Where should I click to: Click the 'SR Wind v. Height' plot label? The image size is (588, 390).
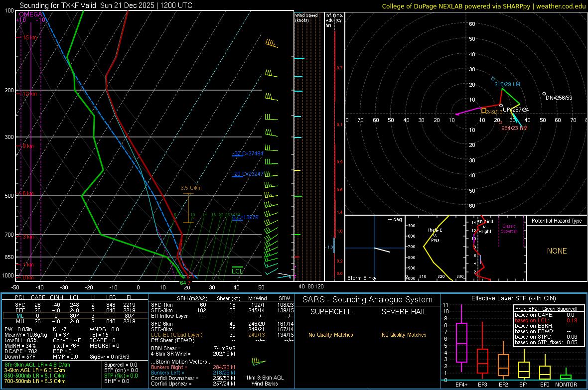pyautogui.click(x=485, y=227)
